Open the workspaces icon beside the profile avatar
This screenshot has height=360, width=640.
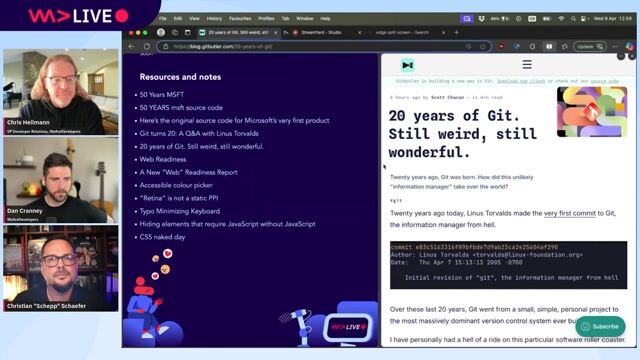pos(175,32)
